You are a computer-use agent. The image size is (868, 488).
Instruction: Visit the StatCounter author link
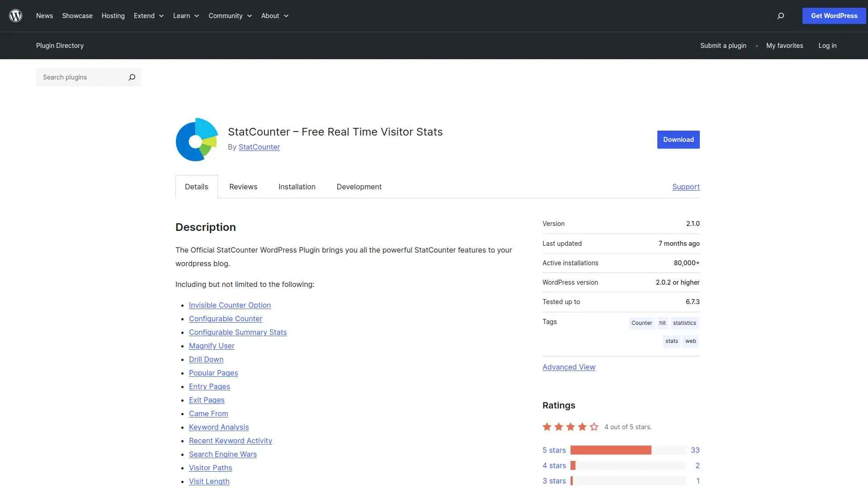pos(259,147)
